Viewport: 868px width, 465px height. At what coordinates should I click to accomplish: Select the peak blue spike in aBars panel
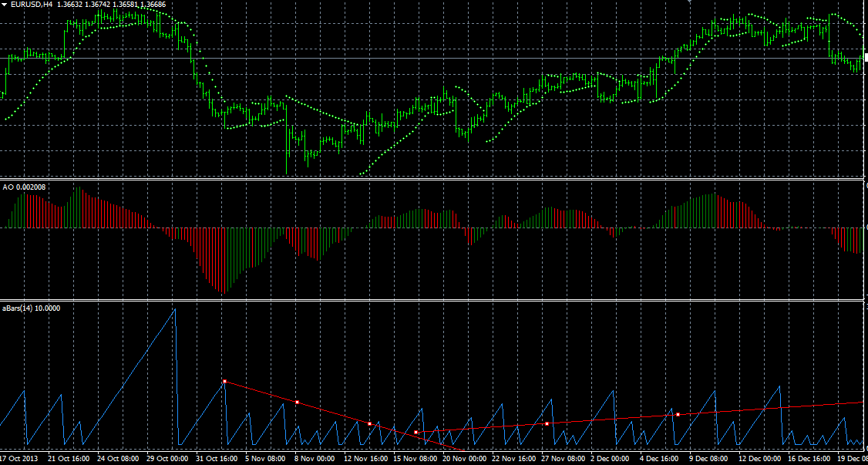click(174, 308)
